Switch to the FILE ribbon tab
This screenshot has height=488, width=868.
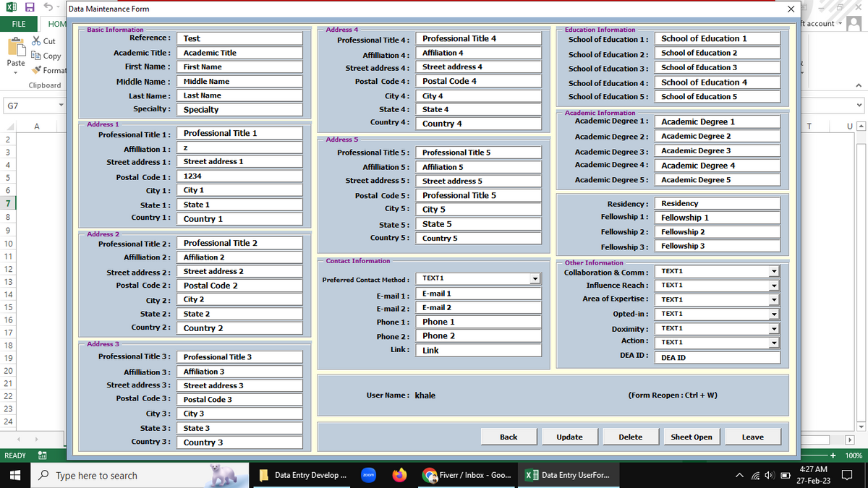18,24
